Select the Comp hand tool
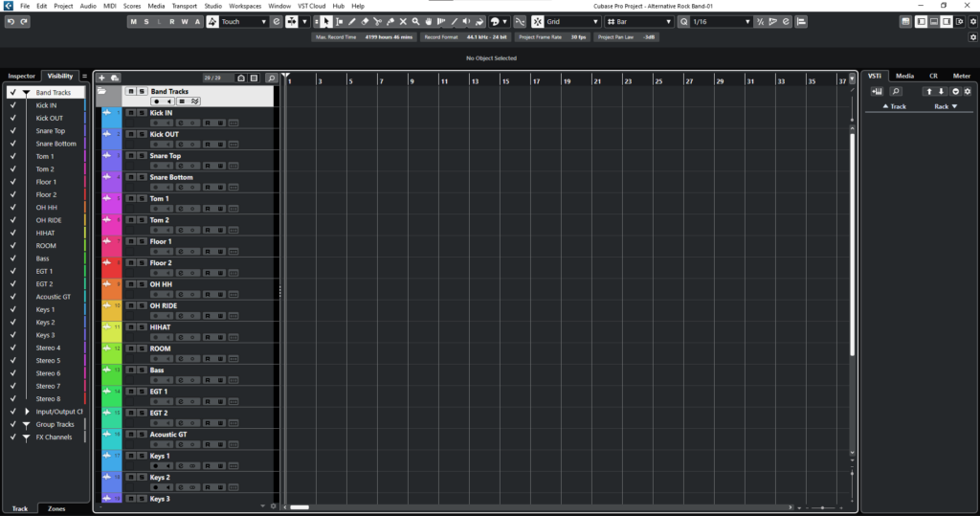The height and width of the screenshot is (516, 980). [429, 22]
